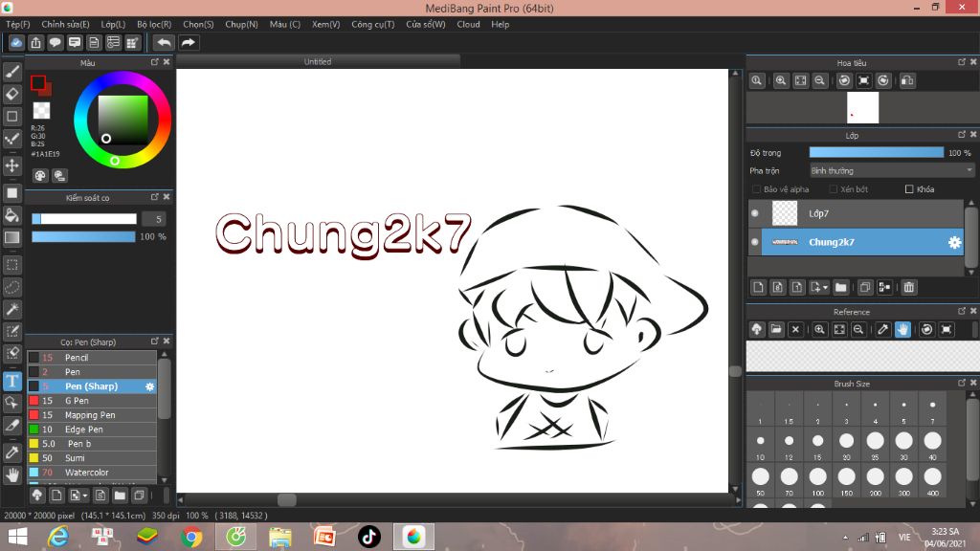Viewport: 980px width, 551px height.
Task: Click Navigator flip horizontal icon
Action: [907, 80]
